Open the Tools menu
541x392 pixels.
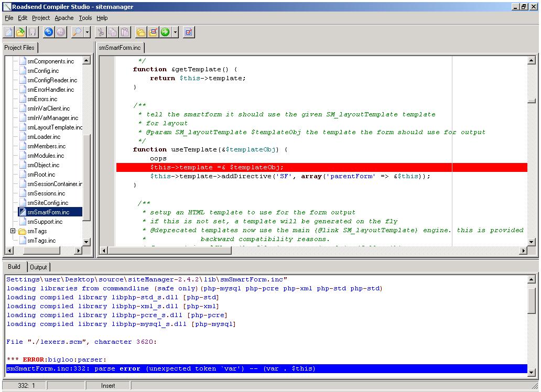(x=85, y=18)
